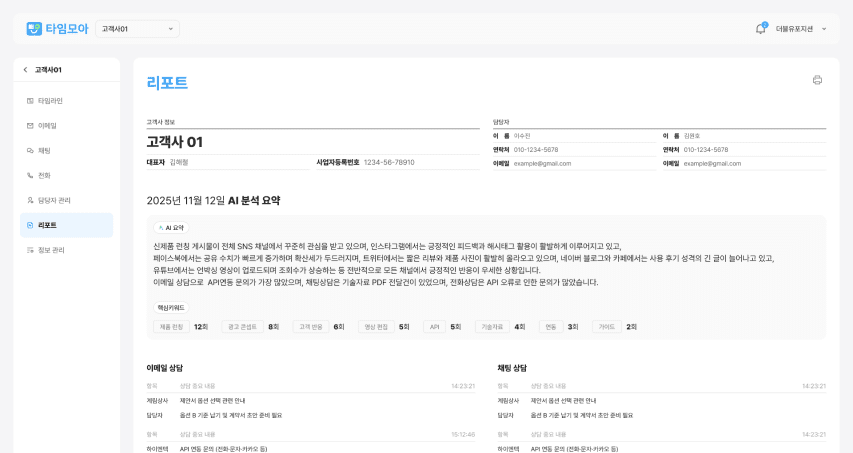Click the AI 요약 badge

coord(171,227)
